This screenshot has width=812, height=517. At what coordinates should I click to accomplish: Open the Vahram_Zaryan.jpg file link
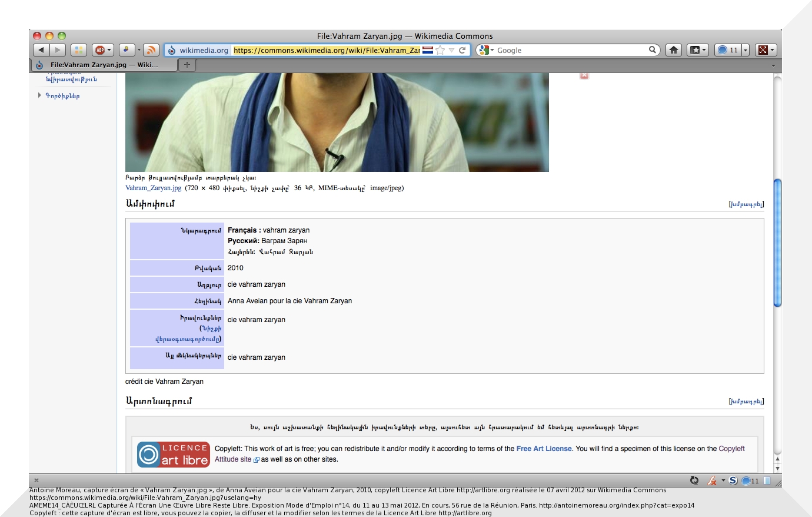(154, 188)
